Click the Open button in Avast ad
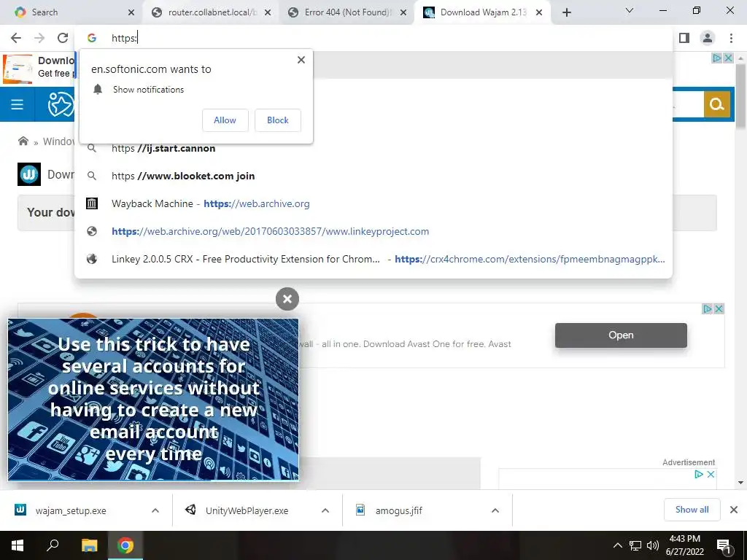This screenshot has height=560, width=747. point(621,335)
